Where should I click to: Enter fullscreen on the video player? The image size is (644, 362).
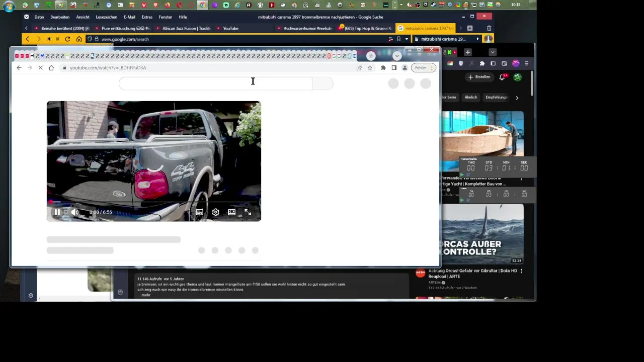(248, 212)
